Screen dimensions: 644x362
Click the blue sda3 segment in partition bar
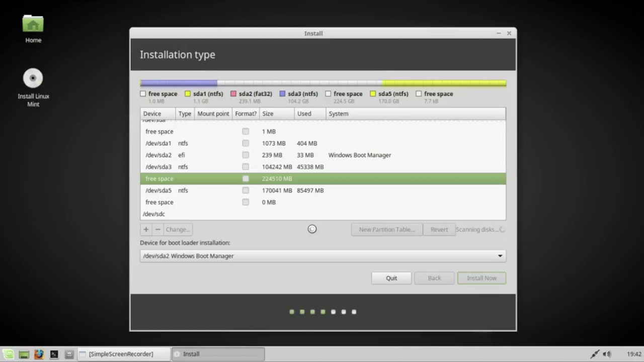[x=180, y=83]
